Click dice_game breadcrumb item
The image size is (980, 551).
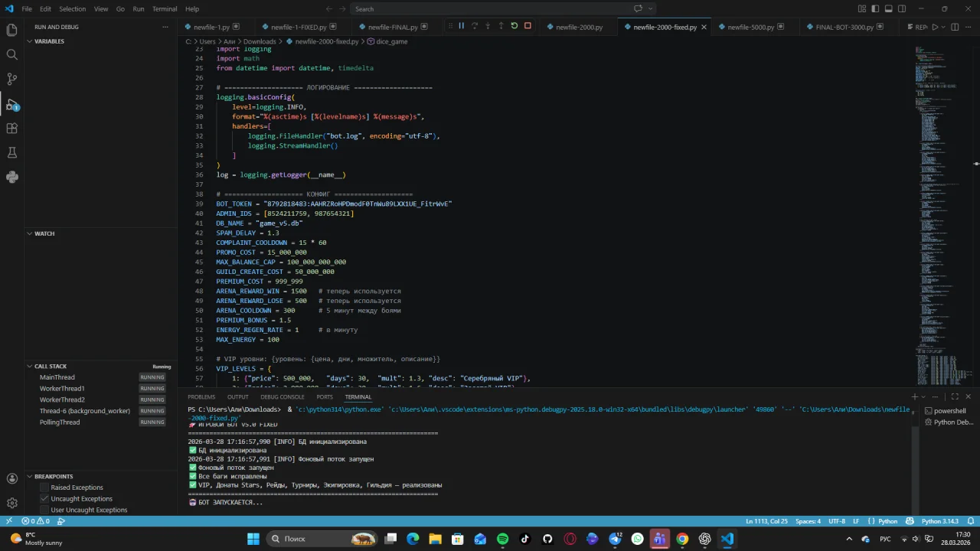point(387,41)
